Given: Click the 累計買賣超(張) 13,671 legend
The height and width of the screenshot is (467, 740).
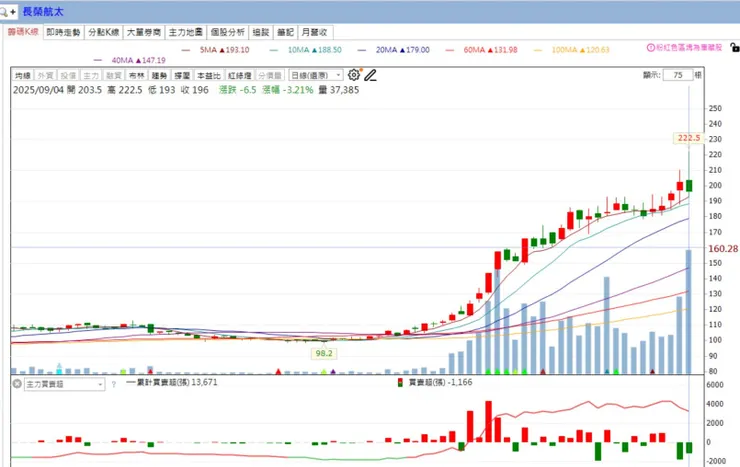Looking at the screenshot, I should pyautogui.click(x=172, y=382).
